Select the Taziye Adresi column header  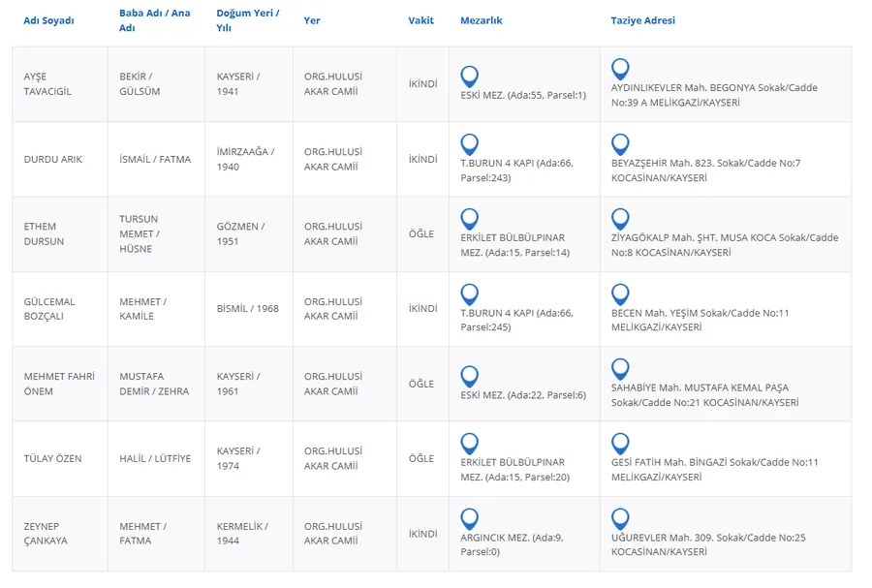[x=643, y=20]
